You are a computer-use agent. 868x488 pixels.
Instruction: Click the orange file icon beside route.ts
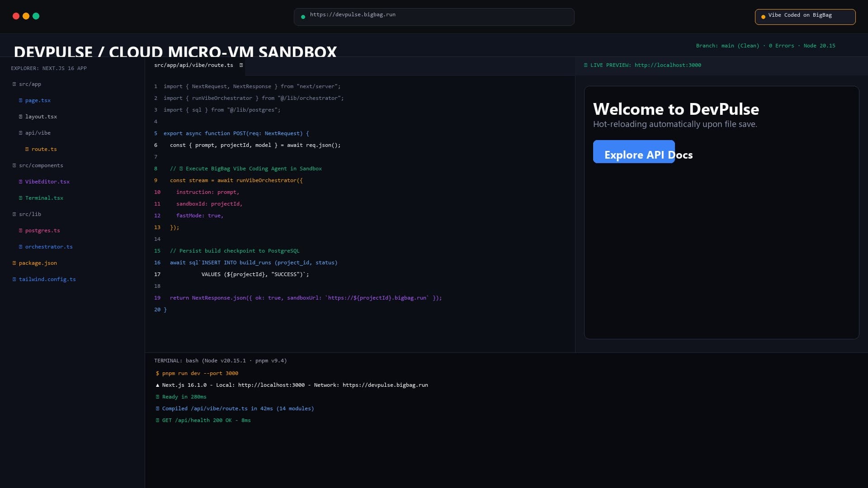(x=27, y=149)
